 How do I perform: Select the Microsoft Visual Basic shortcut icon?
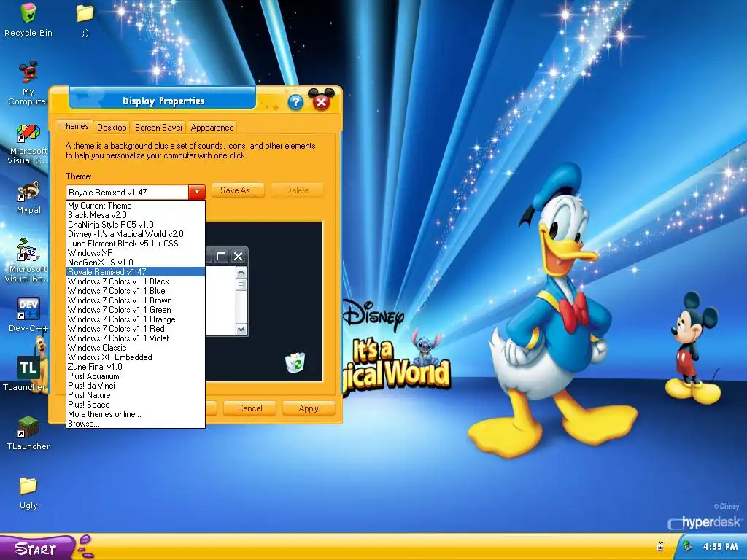click(28, 250)
